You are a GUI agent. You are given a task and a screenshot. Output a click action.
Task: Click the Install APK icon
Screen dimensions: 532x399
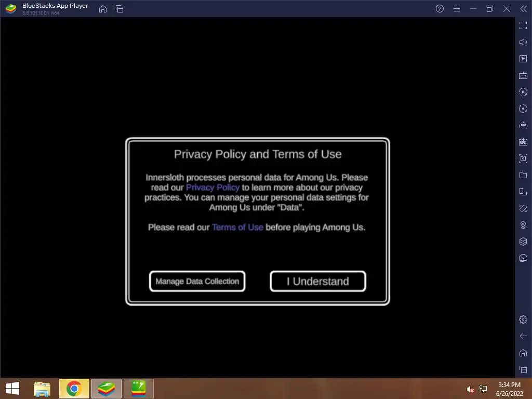point(523,142)
